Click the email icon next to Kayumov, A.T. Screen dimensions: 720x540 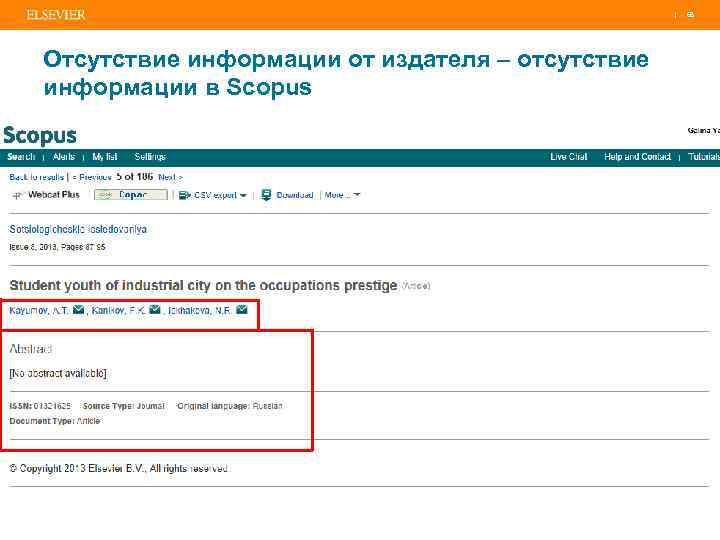pos(79,310)
